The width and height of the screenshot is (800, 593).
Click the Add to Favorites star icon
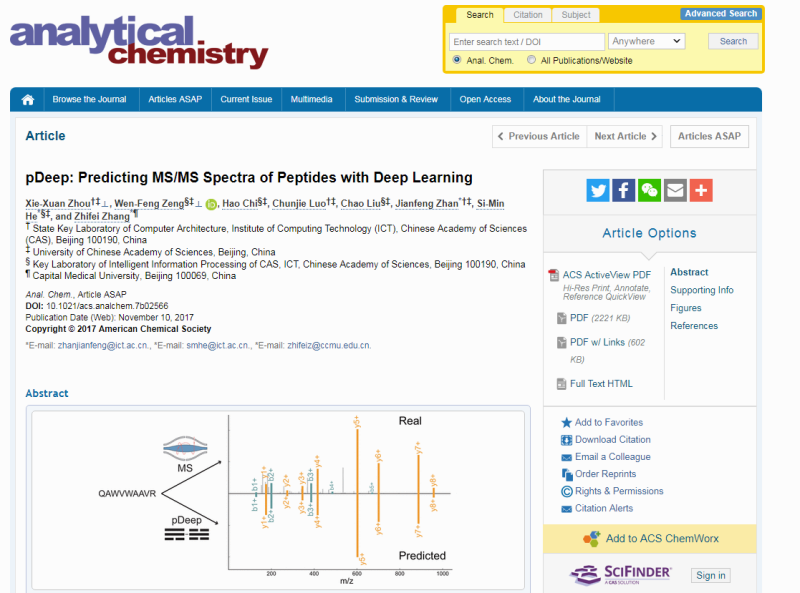(x=566, y=423)
